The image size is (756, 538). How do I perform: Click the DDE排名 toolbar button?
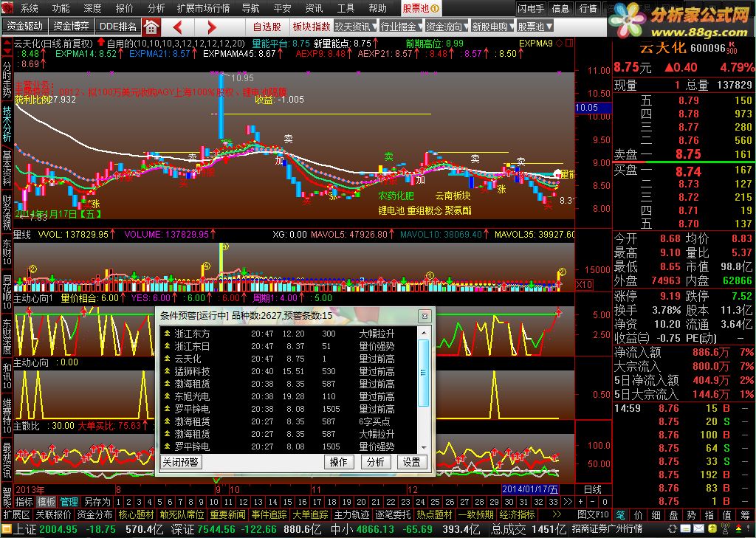pyautogui.click(x=118, y=27)
